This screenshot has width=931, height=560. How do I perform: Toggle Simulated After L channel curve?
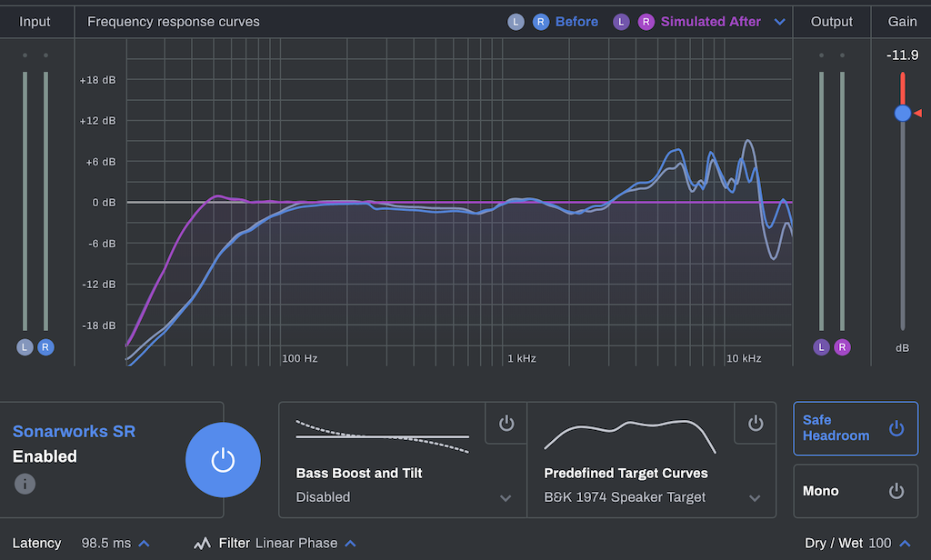coord(622,22)
